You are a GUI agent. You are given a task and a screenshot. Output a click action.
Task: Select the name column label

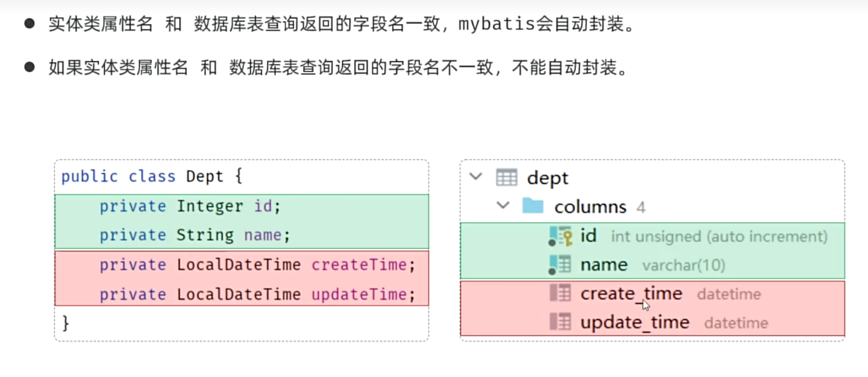(604, 265)
